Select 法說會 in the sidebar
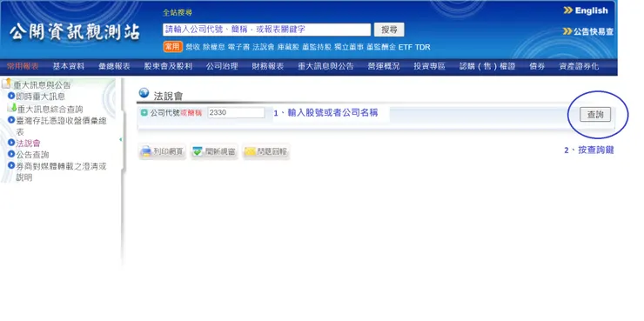 28,144
